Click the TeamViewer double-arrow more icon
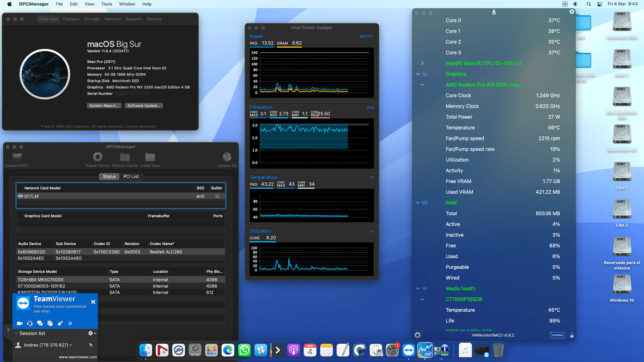The width and height of the screenshot is (644, 362). pos(70,323)
